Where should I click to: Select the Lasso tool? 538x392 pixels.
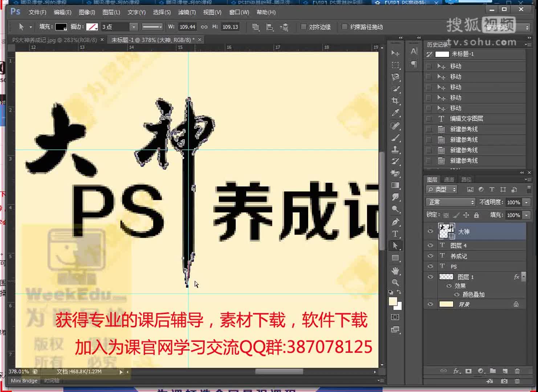(x=395, y=77)
